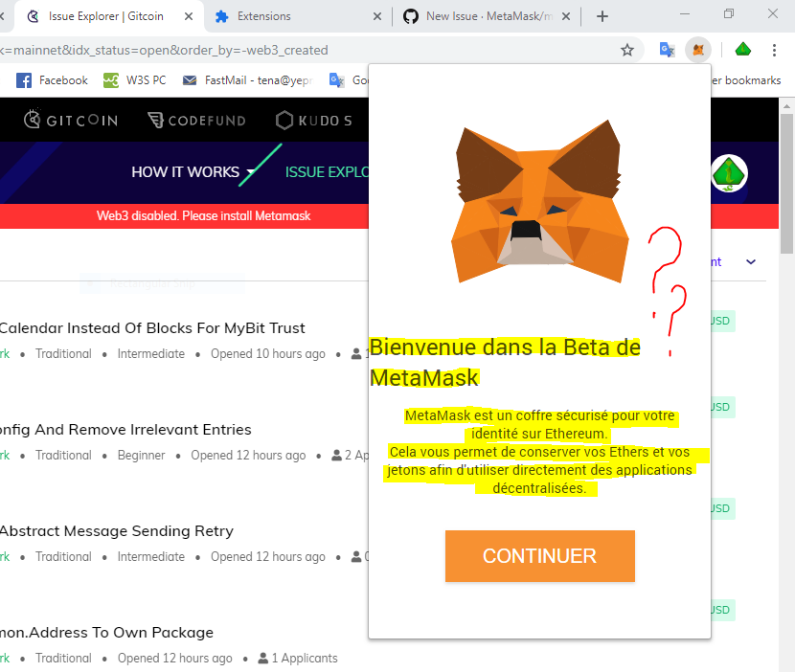Open the W3S PC bookmark
Screen dimensions: 795x672
tap(134, 80)
